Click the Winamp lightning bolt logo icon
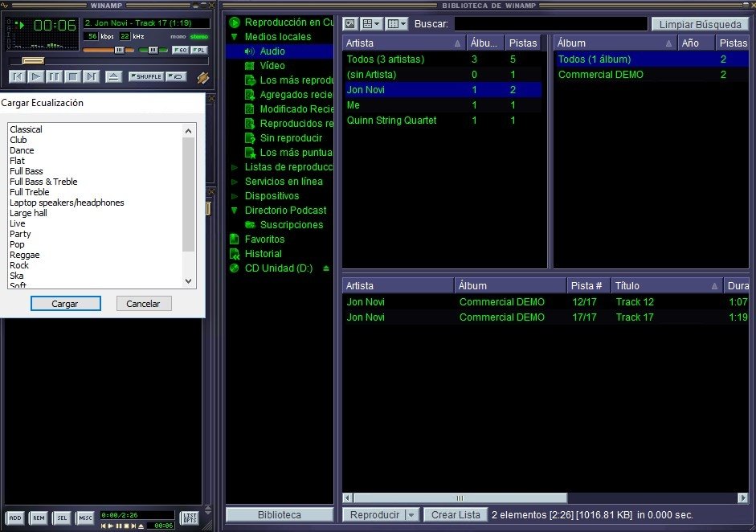This screenshot has width=756, height=532. [203, 77]
